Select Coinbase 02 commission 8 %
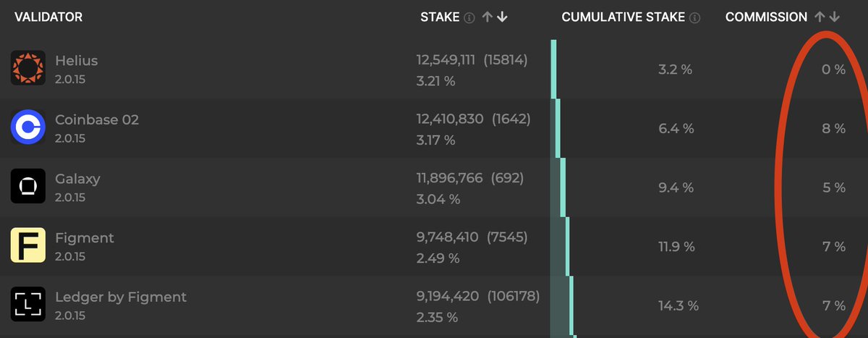 [833, 129]
